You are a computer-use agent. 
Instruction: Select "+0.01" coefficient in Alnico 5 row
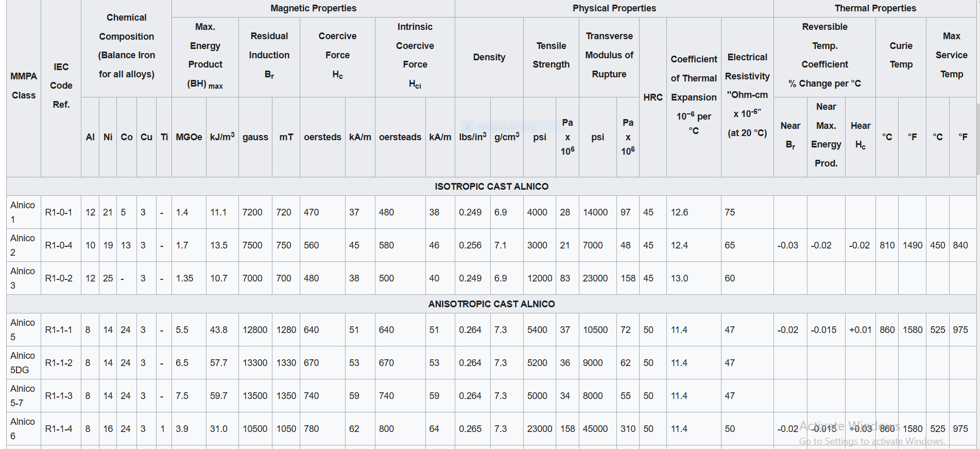860,330
